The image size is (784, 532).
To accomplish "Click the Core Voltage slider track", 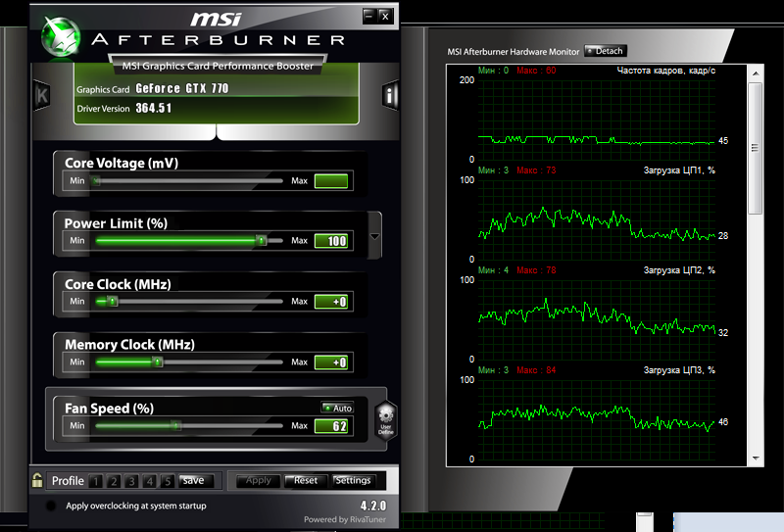I will tap(188, 181).
